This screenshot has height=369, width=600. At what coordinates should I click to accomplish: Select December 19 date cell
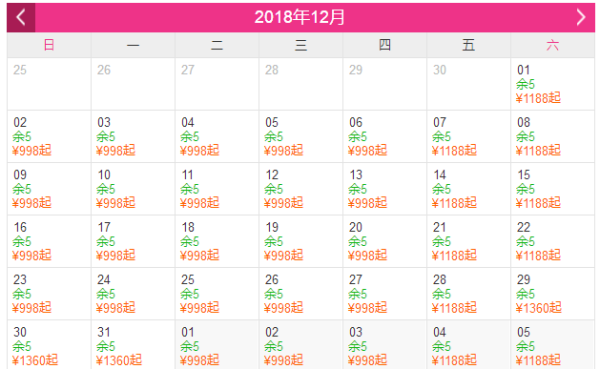point(301,242)
